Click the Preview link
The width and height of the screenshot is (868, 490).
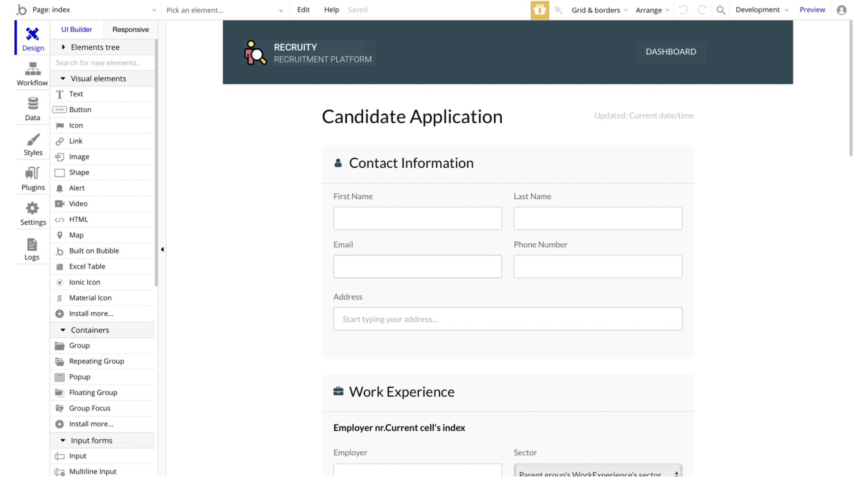[812, 9]
